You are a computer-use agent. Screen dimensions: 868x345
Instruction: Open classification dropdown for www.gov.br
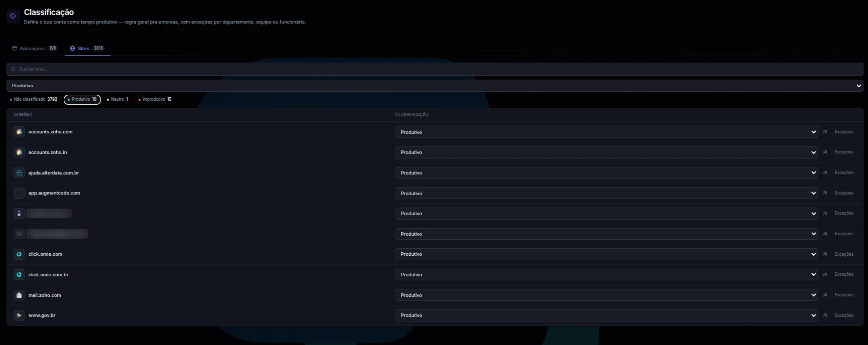[607, 315]
